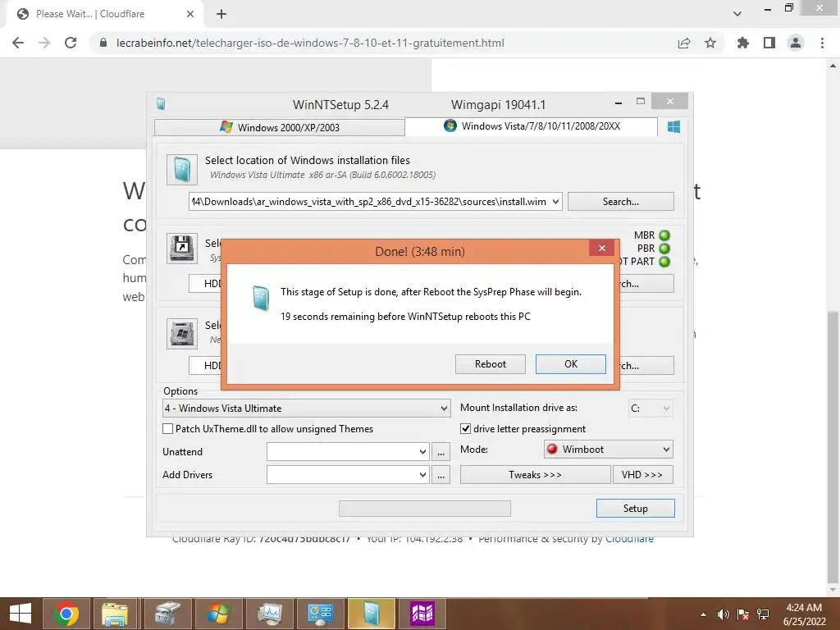Open the Chrome tab search chevron
This screenshot has width=840, height=630.
click(x=737, y=14)
